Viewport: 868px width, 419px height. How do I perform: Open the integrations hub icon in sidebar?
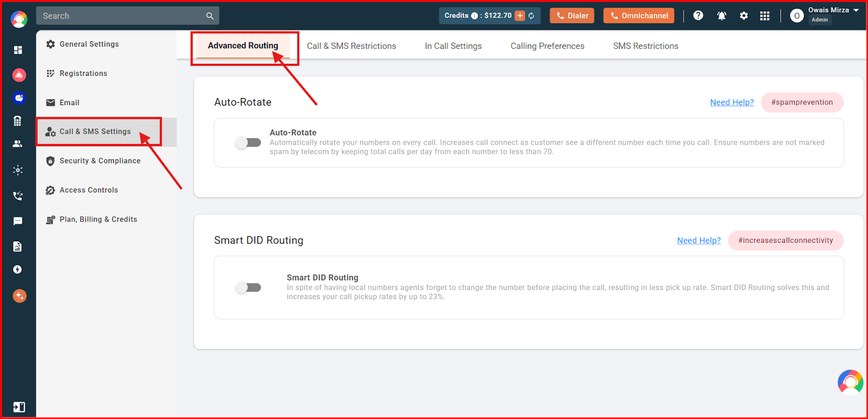click(18, 170)
